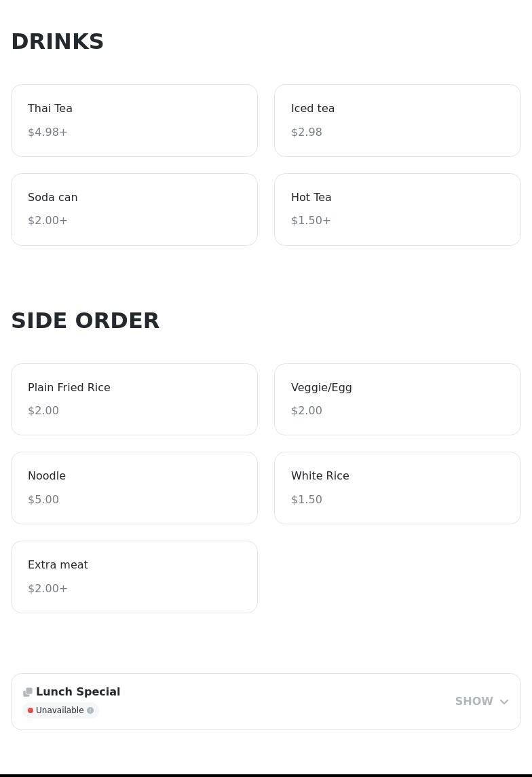Viewport: 532px width, 777px height.
Task: Choose the White Rice side item
Action: [397, 488]
